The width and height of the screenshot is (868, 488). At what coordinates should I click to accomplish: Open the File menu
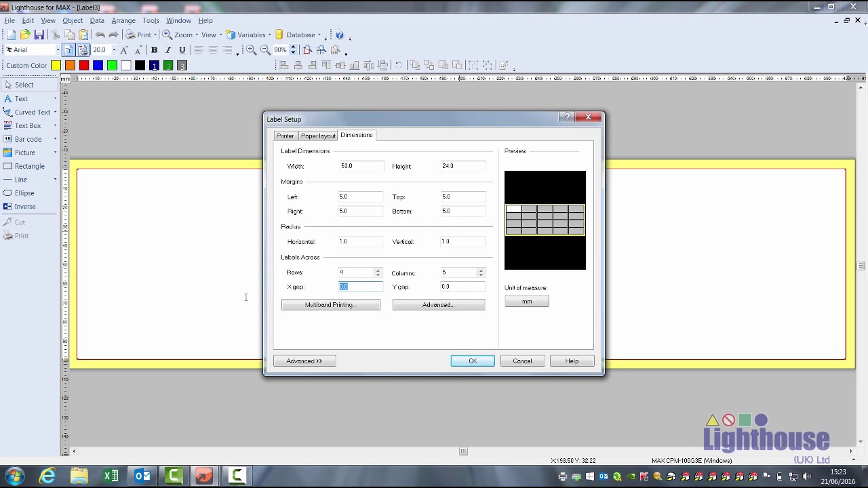click(9, 20)
